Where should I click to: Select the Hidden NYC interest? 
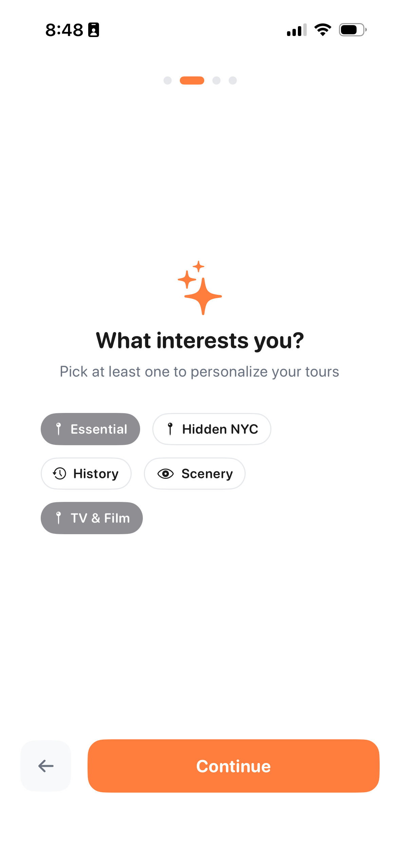tap(211, 429)
